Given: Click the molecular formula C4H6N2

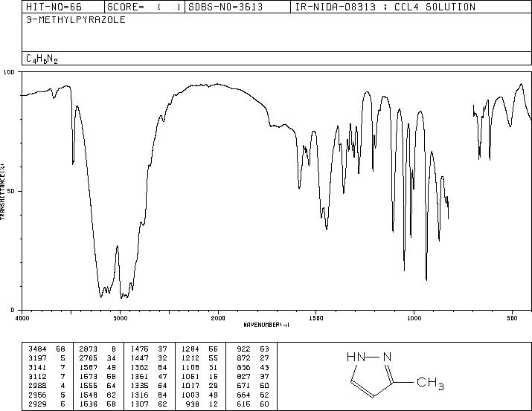Looking at the screenshot, I should click(42, 59).
